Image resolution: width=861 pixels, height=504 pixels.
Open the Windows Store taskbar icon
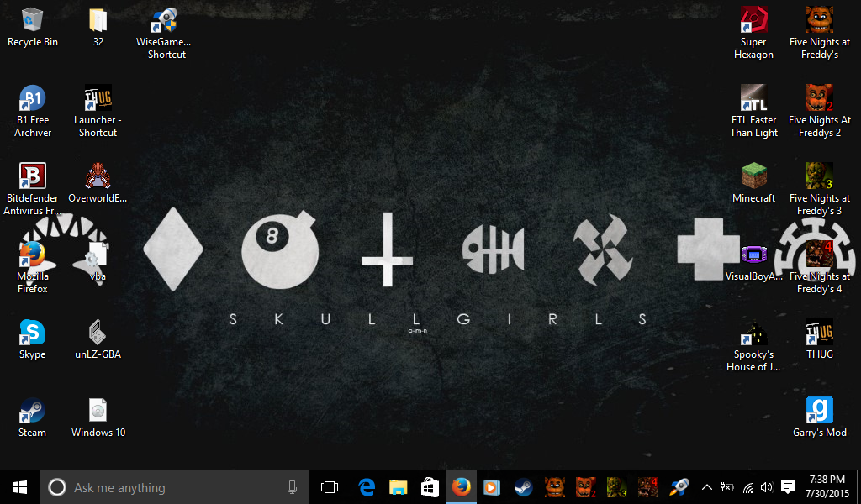click(430, 487)
